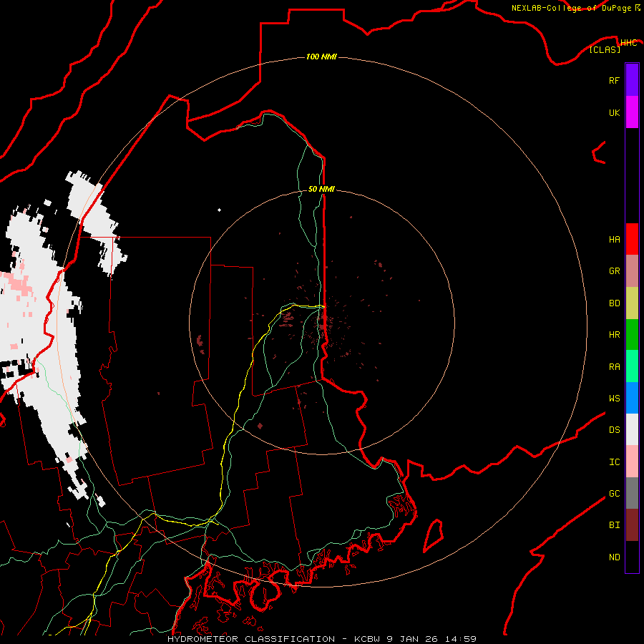Screen dimensions: 644x644
Task: Click the RF legend label
Action: pyautogui.click(x=614, y=80)
